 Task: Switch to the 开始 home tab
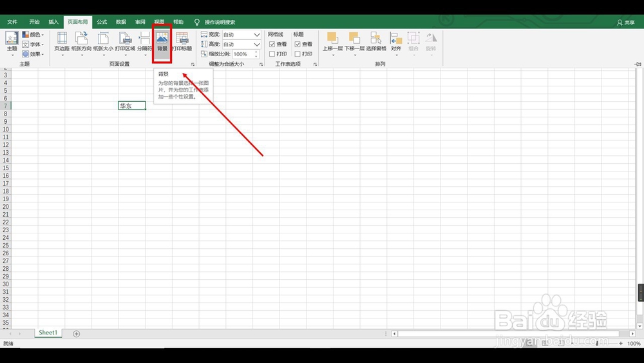(35, 22)
